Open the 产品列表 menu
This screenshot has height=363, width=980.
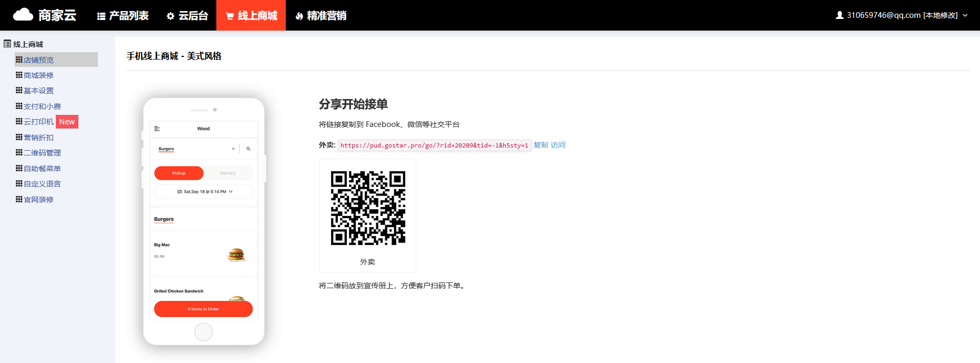coord(123,16)
